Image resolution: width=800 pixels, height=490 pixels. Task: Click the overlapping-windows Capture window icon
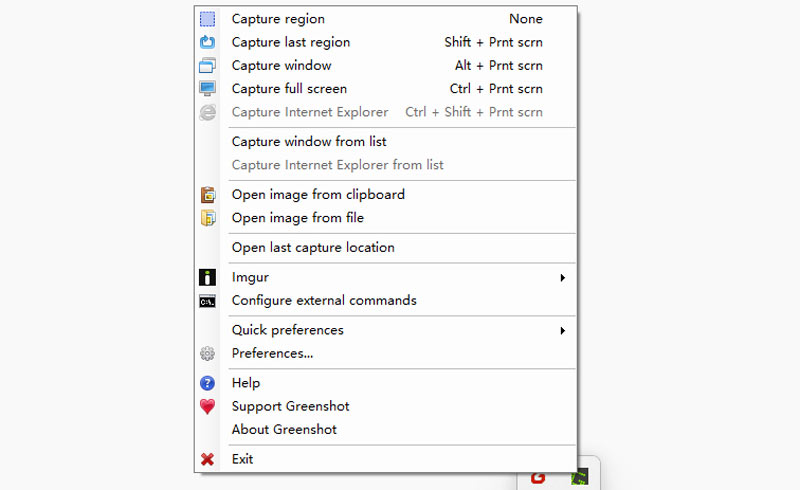click(207, 65)
